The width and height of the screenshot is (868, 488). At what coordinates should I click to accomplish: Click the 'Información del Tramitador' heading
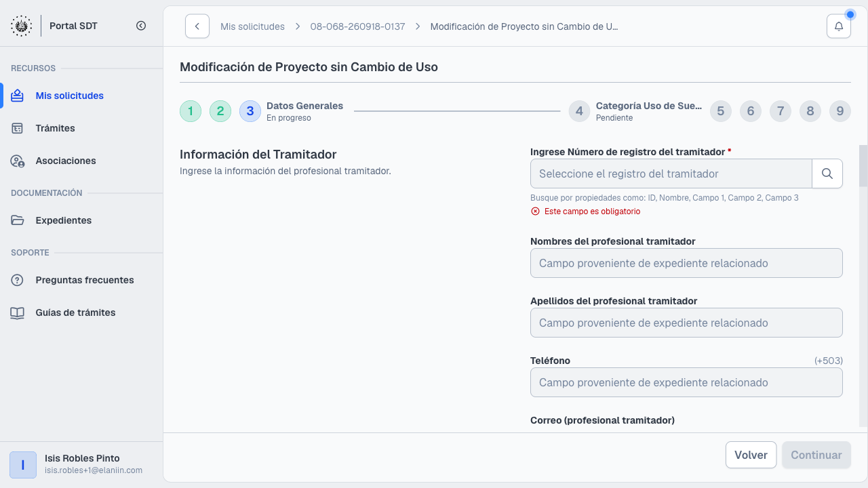[x=258, y=155]
